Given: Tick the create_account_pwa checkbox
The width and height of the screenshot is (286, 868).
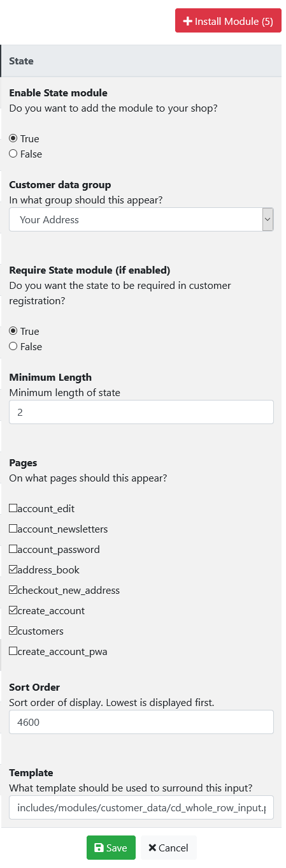Looking at the screenshot, I should click(x=13, y=651).
